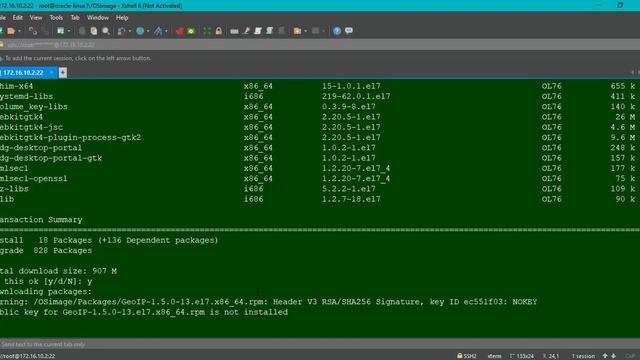Click 'mlsec1-openssl' package name
The image size is (640, 360).
[34, 179]
